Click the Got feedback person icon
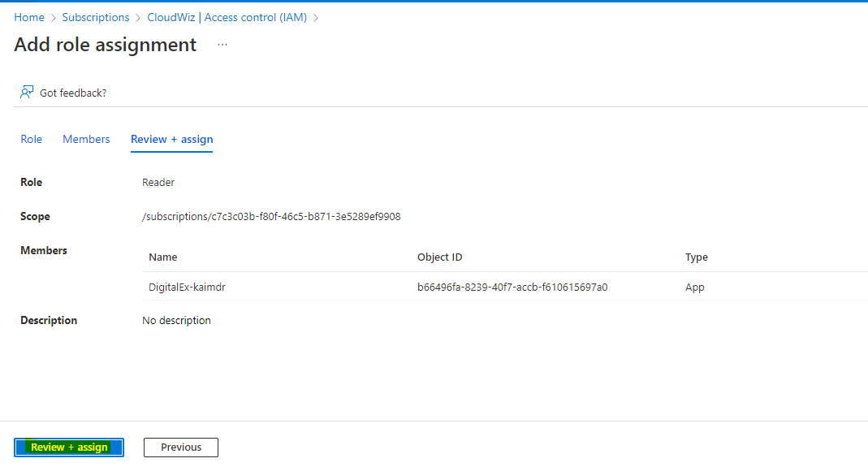This screenshot has height=467, width=868. pos(27,93)
